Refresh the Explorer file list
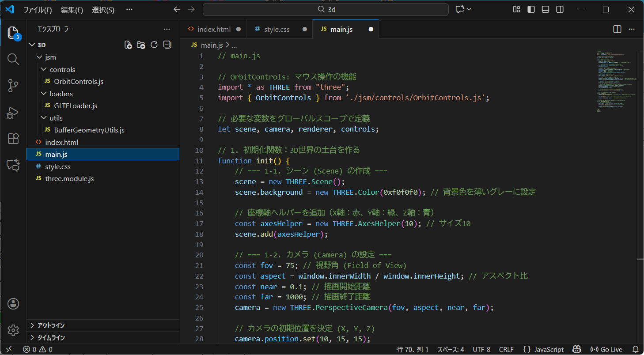The image size is (644, 355). (x=154, y=45)
